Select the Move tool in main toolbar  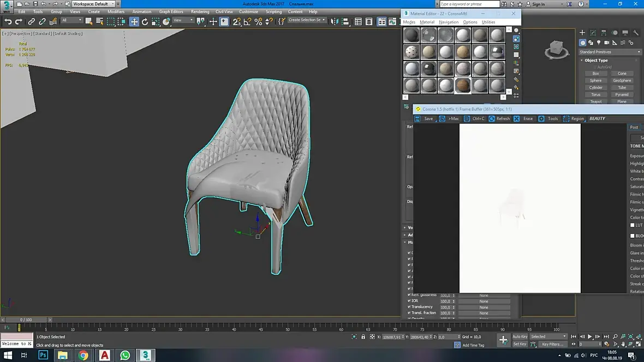[134, 22]
